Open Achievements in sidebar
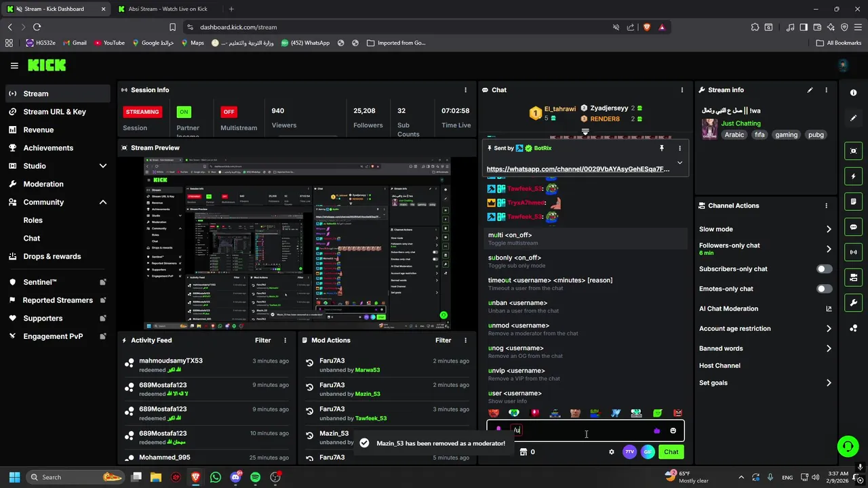Viewport: 868px width, 488px height. [48, 148]
